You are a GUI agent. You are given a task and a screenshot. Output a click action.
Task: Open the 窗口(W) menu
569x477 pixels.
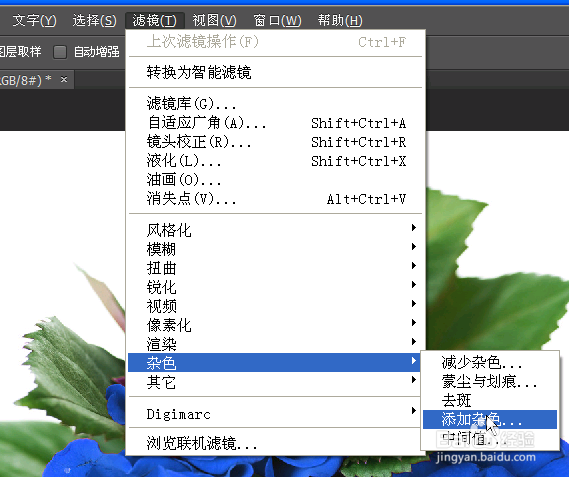277,20
